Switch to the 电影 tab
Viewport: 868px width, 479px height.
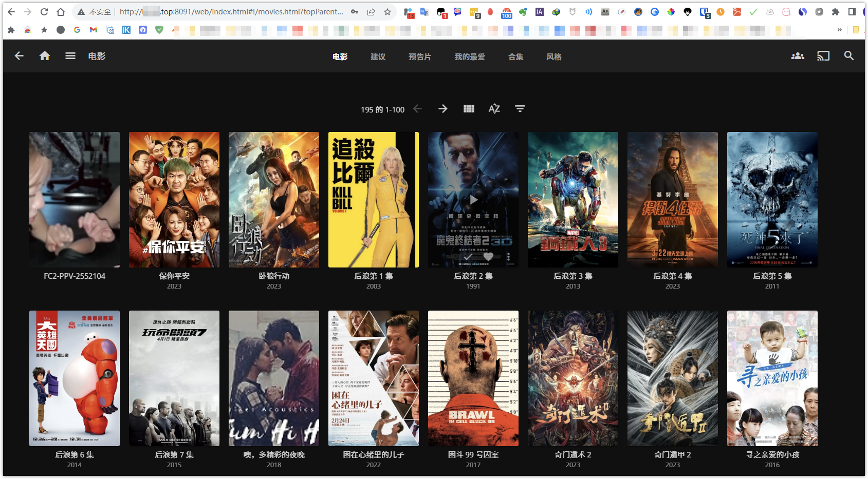(x=340, y=57)
